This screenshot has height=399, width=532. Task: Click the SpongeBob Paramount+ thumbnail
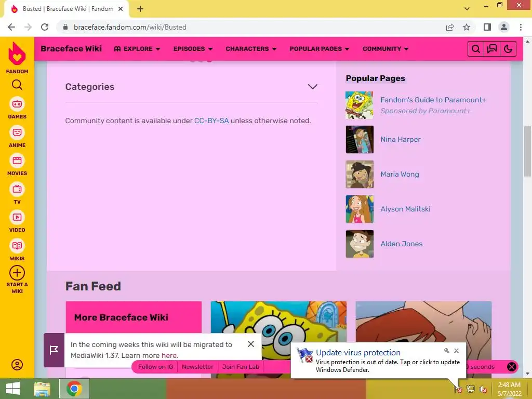point(360,105)
